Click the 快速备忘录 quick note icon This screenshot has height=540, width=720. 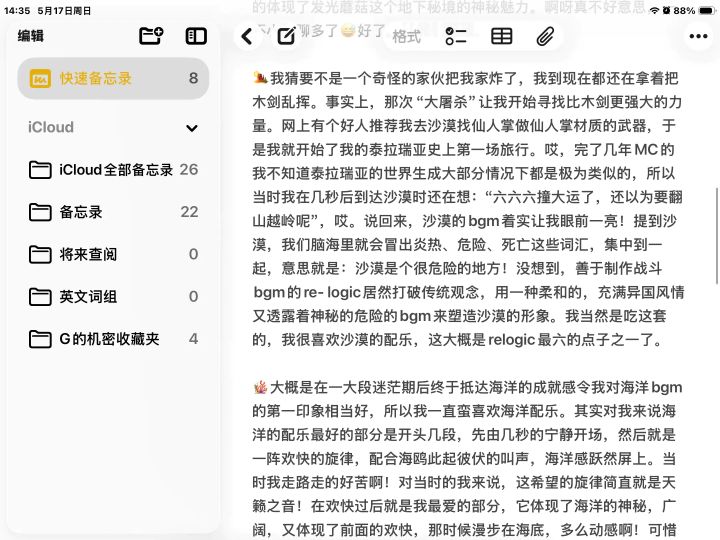[40, 79]
